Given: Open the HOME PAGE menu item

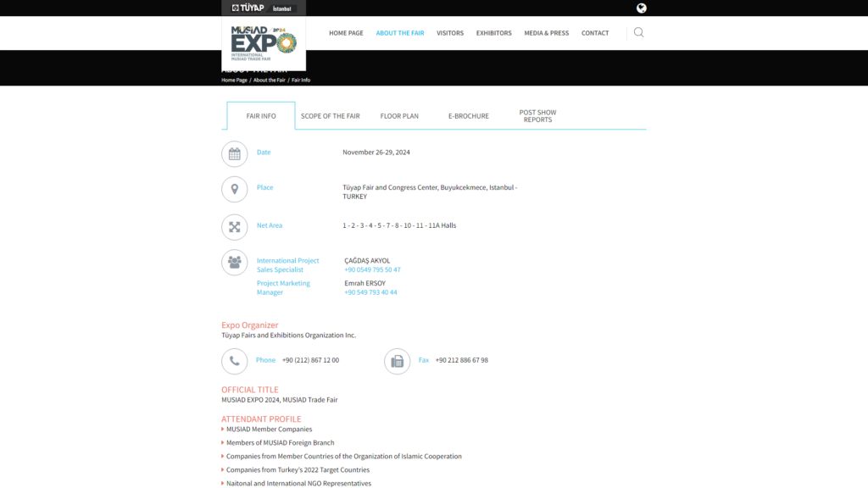Looking at the screenshot, I should point(346,33).
